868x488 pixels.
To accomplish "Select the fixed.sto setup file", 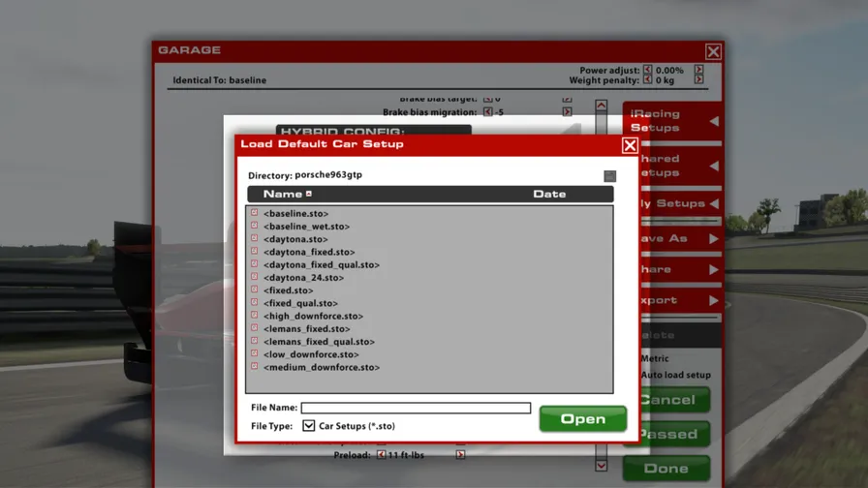I will [288, 290].
